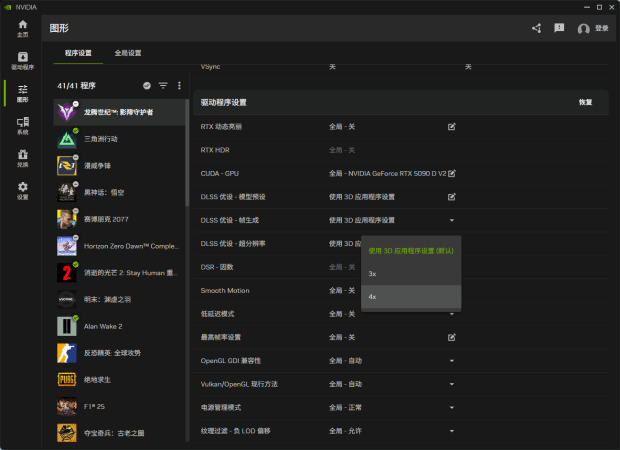Select the Alan Wake 2 program name
Image resolution: width=620 pixels, height=450 pixels.
pyautogui.click(x=103, y=326)
